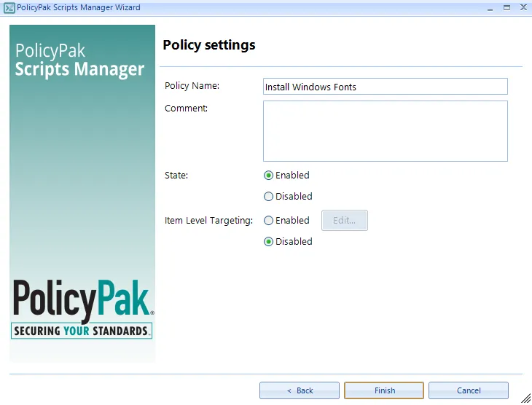Minimize the Scripts Manager Wizard window
Screen dimensions: 532x405
[488, 7]
